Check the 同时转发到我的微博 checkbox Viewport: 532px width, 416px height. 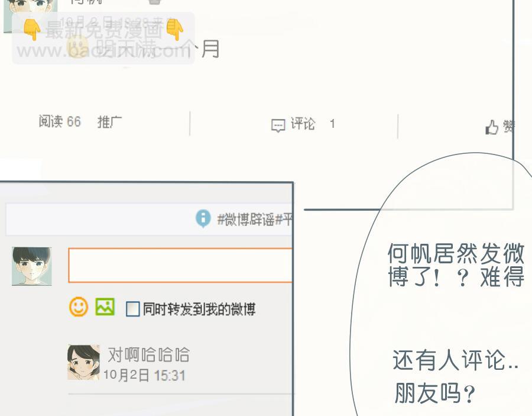tap(132, 309)
